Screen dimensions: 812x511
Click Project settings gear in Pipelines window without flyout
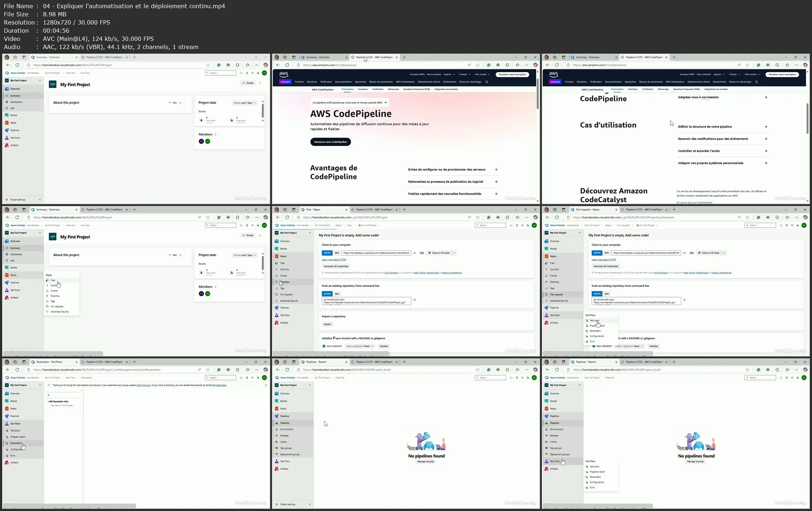[x=277, y=504]
